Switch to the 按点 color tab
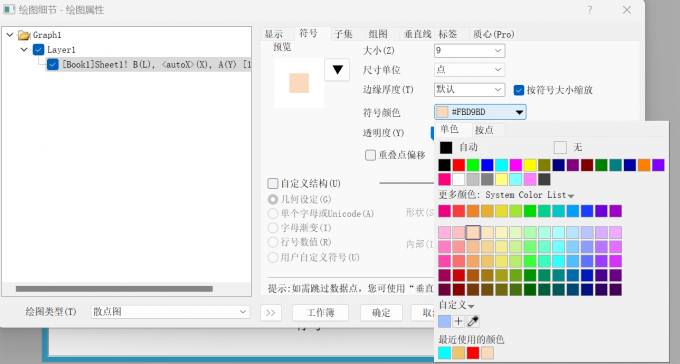Image resolution: width=680 pixels, height=364 pixels. point(484,130)
